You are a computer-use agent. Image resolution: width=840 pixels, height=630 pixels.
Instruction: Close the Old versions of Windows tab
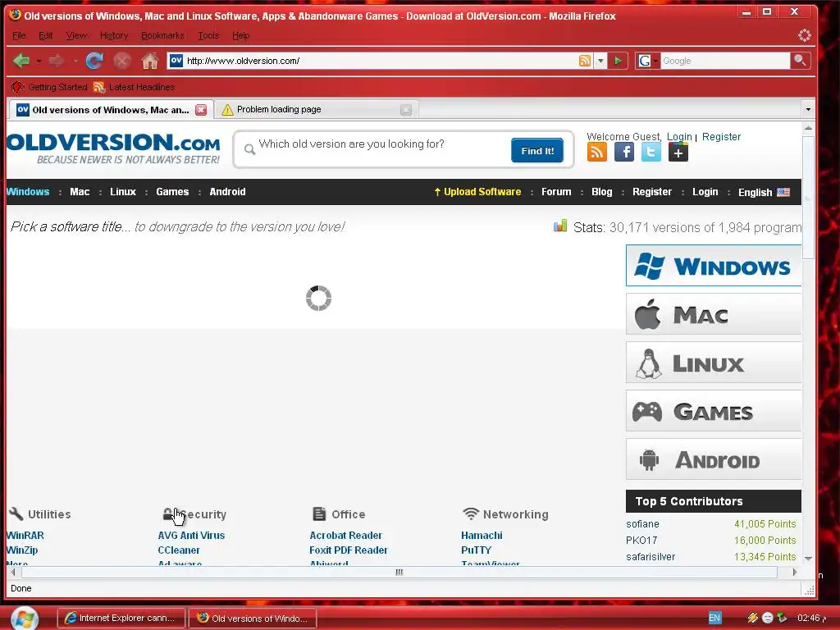pyautogui.click(x=201, y=110)
